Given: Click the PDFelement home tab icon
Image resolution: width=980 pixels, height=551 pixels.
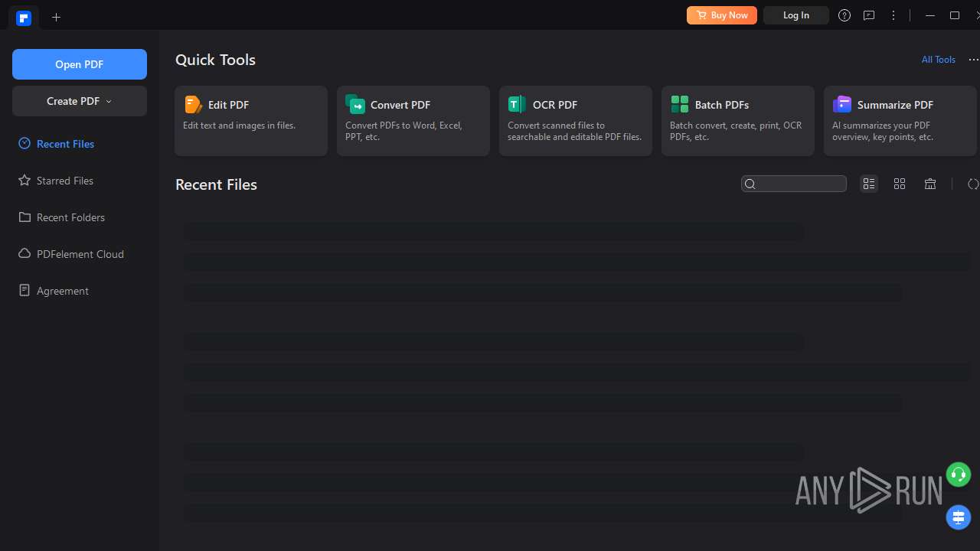Looking at the screenshot, I should click(24, 18).
